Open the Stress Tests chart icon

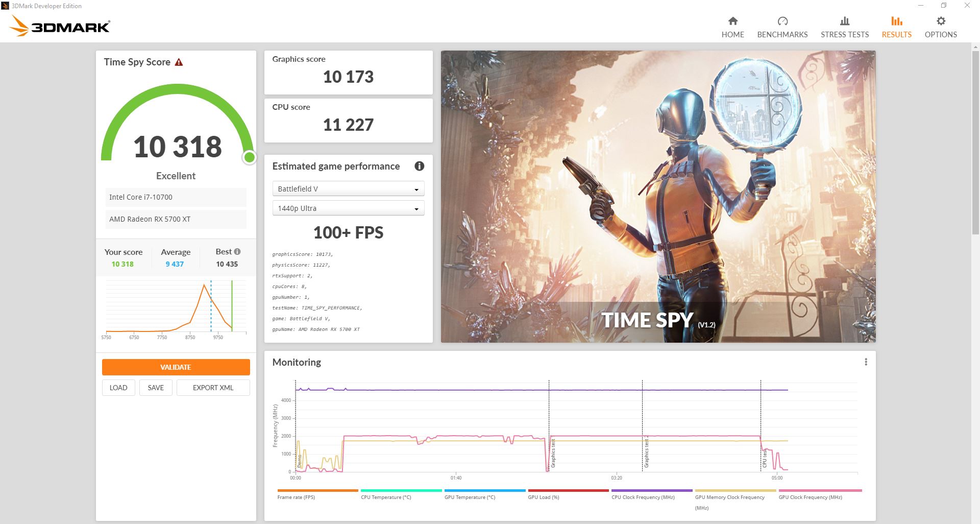click(x=844, y=21)
